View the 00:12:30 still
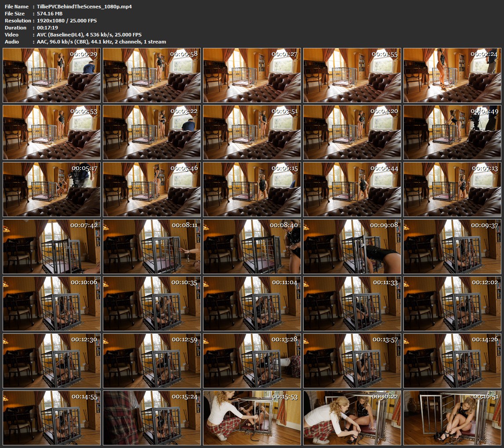Screen dimensions: 504x448 [x=52, y=361]
